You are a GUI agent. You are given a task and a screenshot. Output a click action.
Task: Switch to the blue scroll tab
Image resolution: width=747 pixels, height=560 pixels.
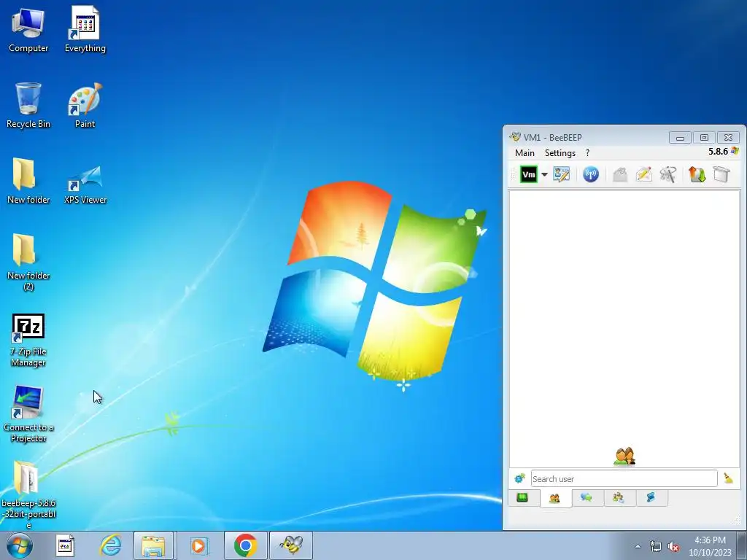[x=651, y=498]
